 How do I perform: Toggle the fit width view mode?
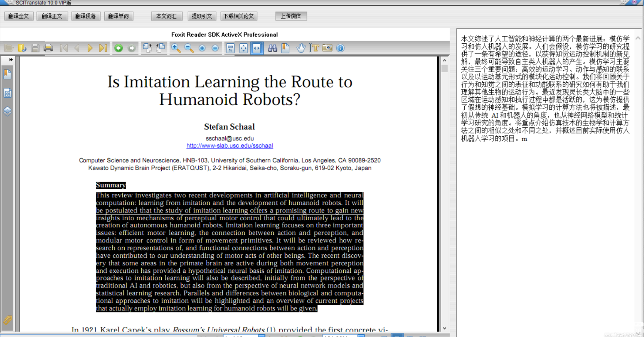pos(257,48)
